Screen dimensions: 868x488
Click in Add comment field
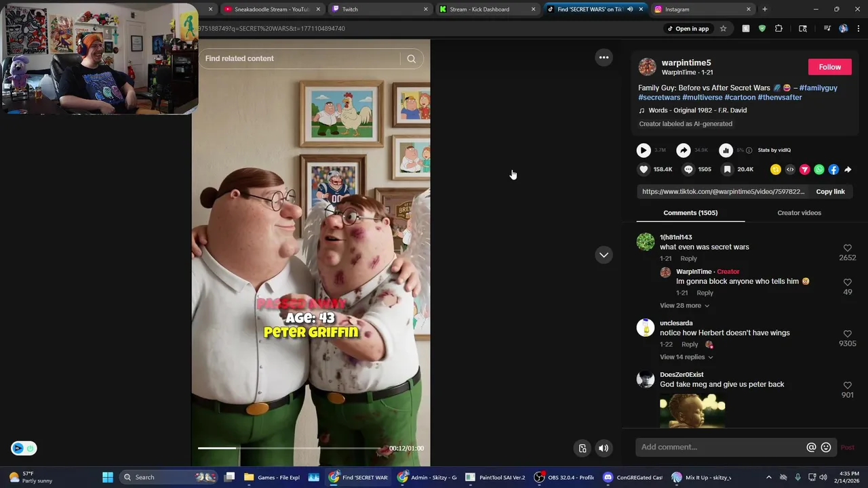pos(722,447)
